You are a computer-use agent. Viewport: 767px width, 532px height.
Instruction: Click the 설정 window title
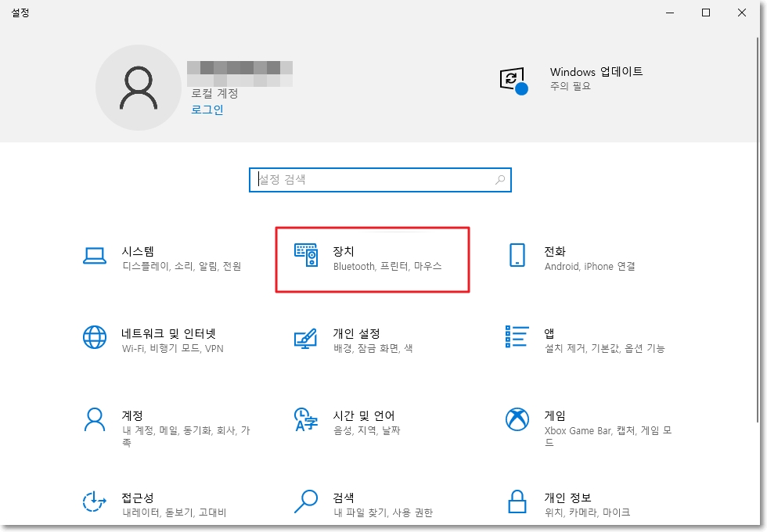coord(21,13)
